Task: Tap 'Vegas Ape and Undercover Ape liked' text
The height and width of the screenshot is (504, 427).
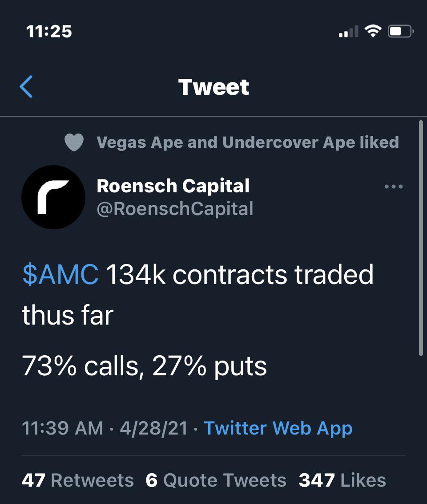Action: 248,142
